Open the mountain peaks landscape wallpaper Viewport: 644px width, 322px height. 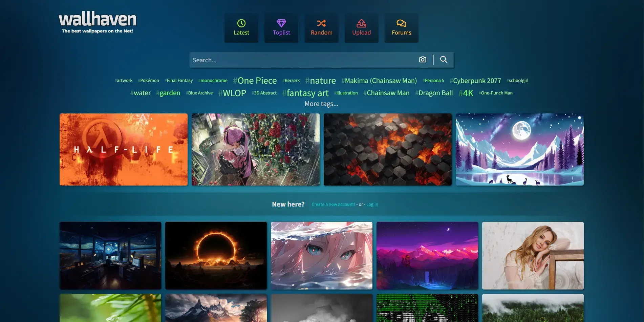pyautogui.click(x=216, y=308)
